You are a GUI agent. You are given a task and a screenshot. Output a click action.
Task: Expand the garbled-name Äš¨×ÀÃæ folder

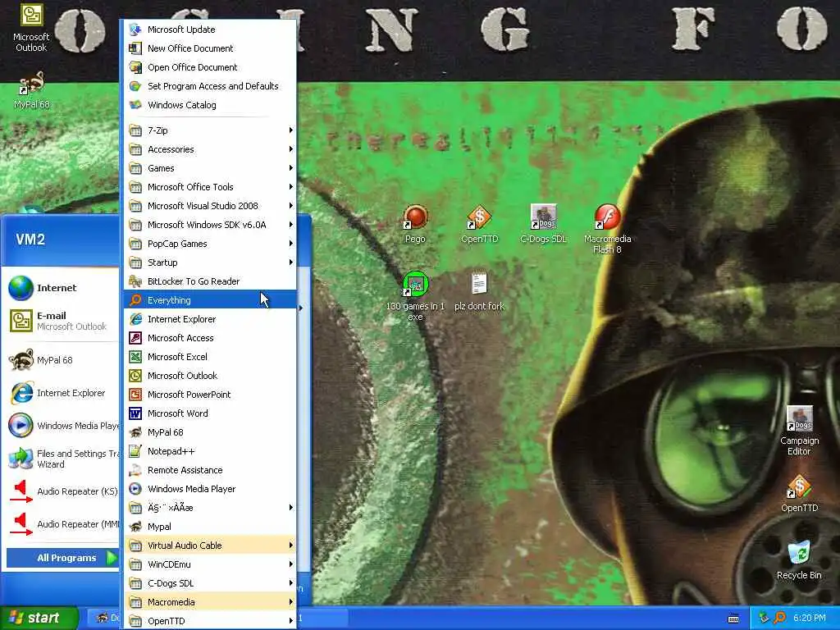tap(210, 507)
